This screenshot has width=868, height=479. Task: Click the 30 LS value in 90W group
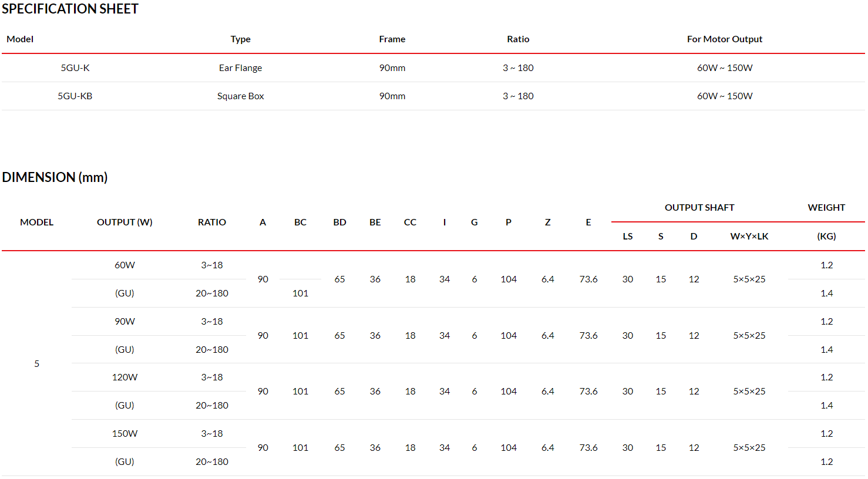coord(628,336)
